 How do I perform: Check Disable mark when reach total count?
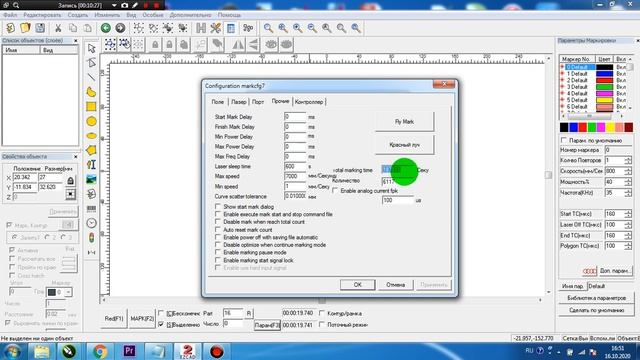(x=218, y=222)
